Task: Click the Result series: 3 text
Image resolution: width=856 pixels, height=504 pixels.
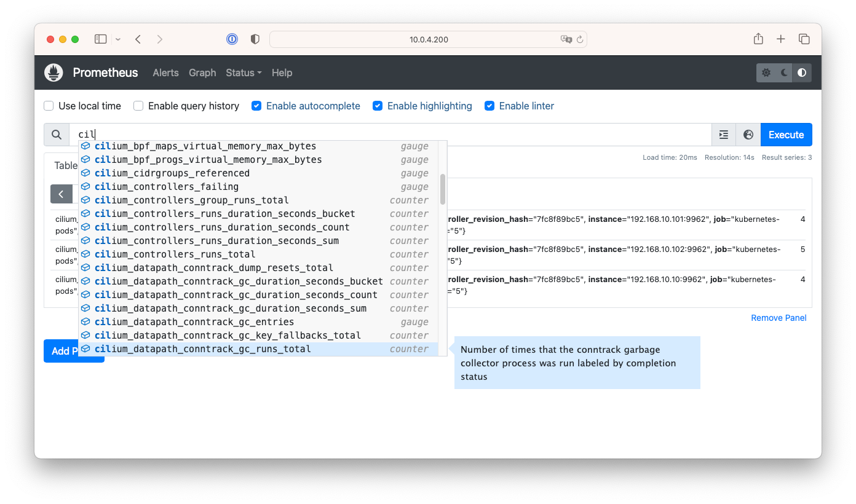Action: (787, 157)
